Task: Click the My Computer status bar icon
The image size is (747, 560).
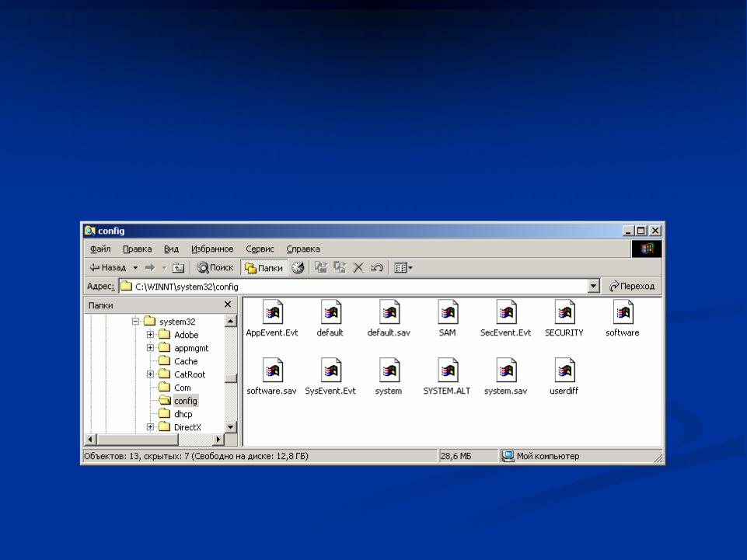Action: [x=508, y=456]
